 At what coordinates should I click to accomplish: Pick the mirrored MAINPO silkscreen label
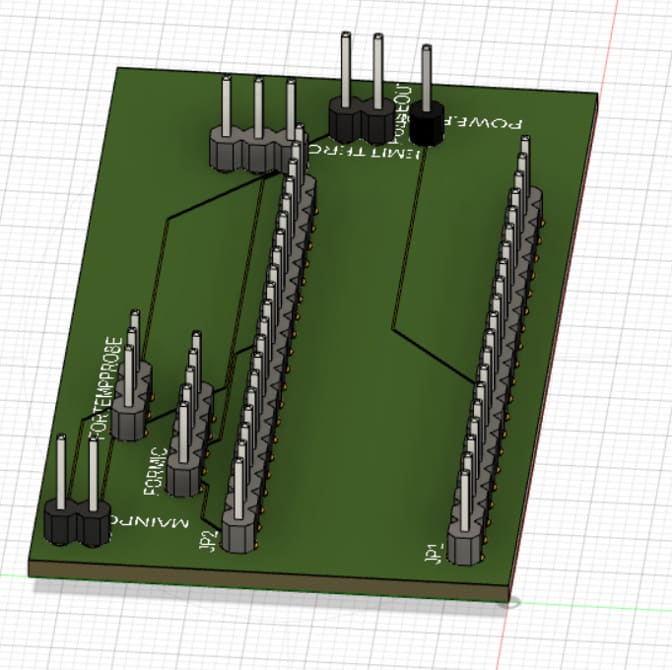click(150, 520)
